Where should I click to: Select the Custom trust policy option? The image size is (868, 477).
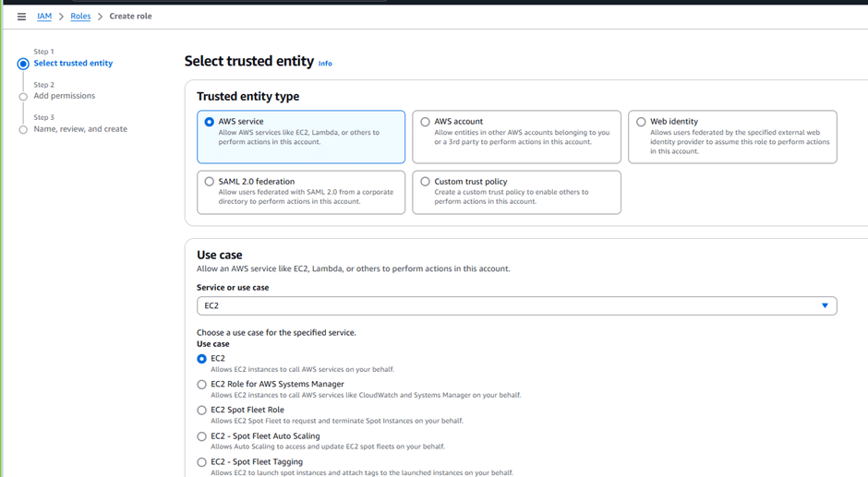pyautogui.click(x=425, y=182)
